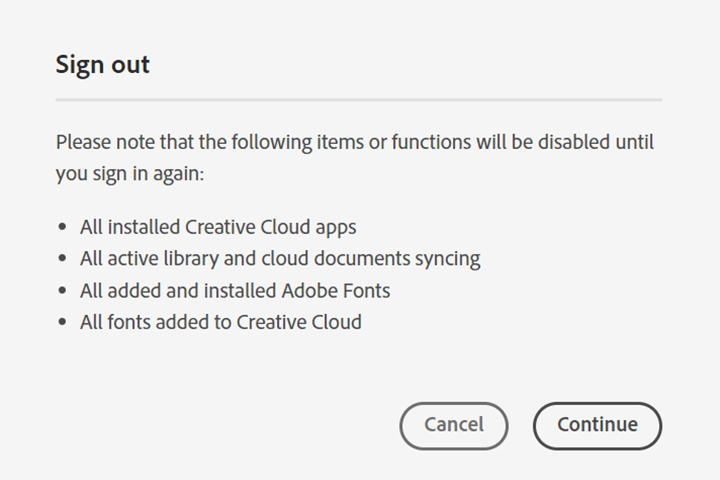Click "All added and installed Adobe Fonts" item
720x480 pixels.
point(235,290)
